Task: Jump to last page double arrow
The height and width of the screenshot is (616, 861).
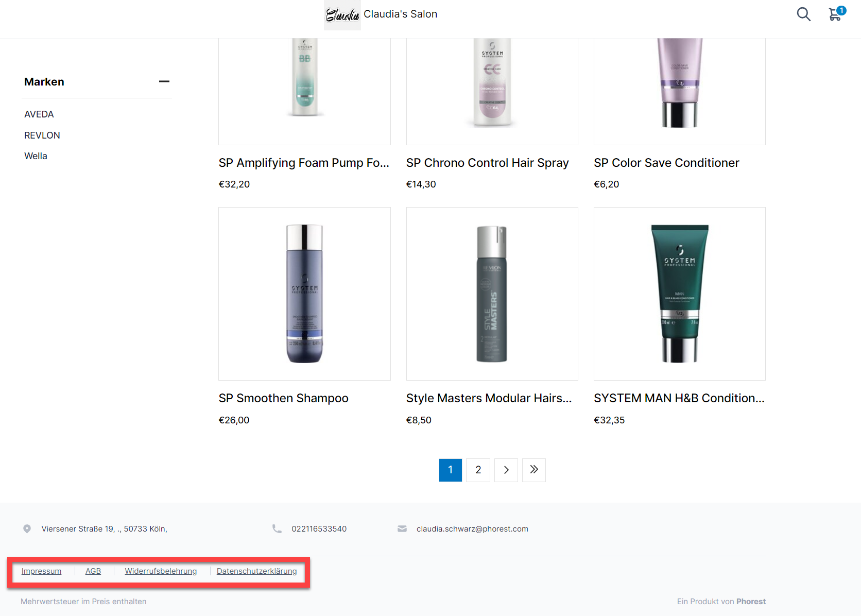Action: coord(533,470)
